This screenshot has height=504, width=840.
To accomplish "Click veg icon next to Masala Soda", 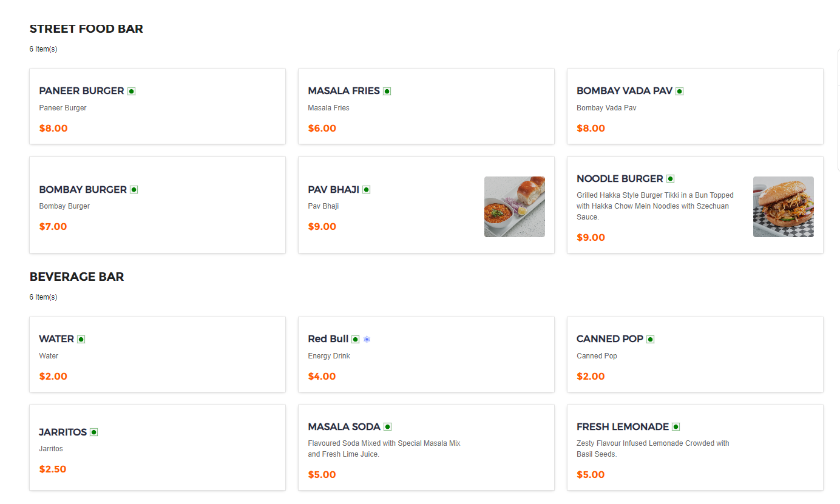I will click(x=388, y=427).
